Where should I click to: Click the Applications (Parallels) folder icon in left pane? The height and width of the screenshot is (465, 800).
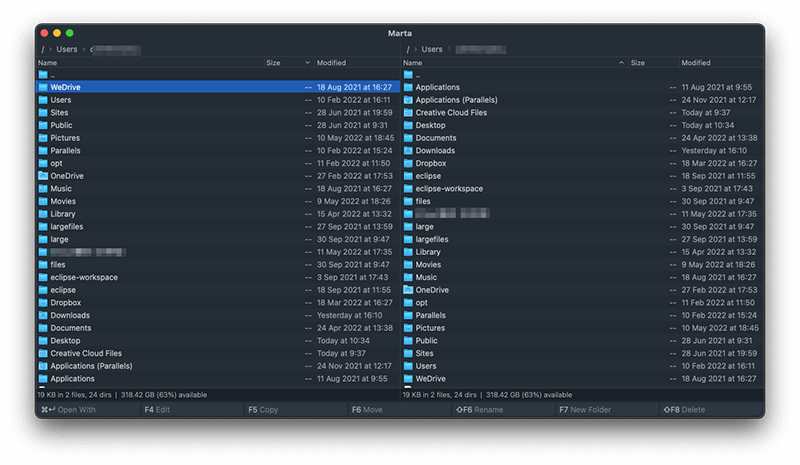[x=43, y=366]
